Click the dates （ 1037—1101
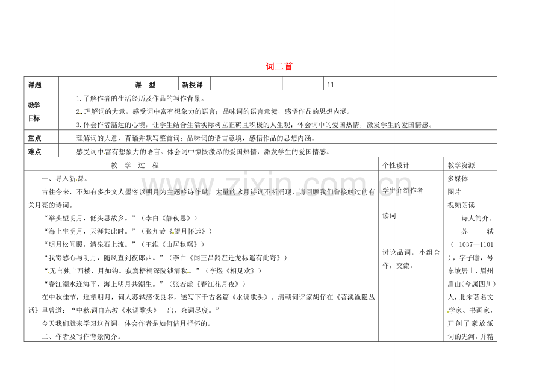 pyautogui.click(x=472, y=244)
